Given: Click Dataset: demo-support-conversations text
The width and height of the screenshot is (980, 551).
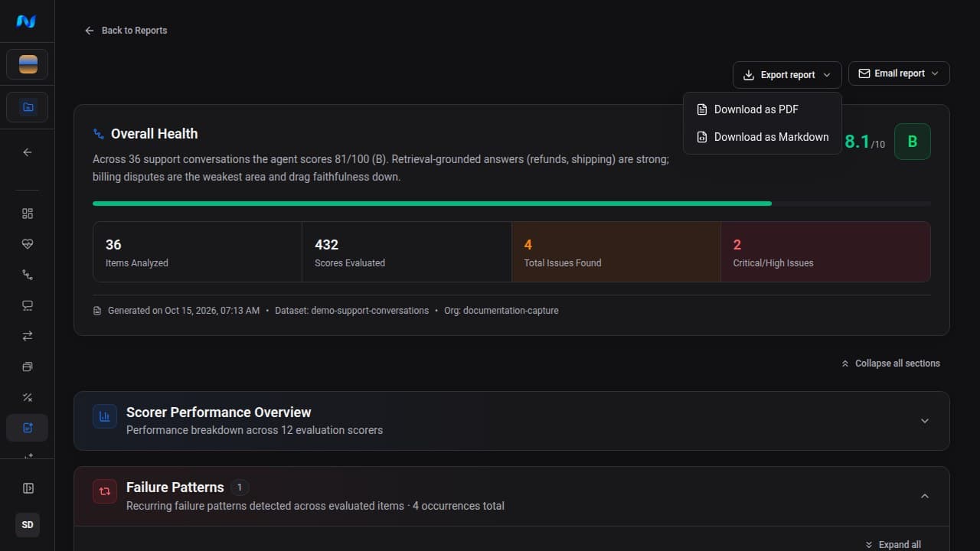Looking at the screenshot, I should [351, 311].
